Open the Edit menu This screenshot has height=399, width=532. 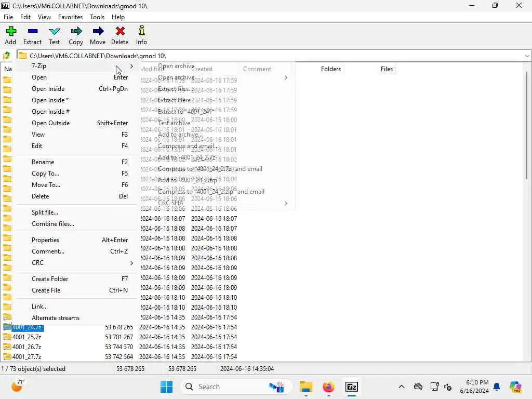pos(25,17)
